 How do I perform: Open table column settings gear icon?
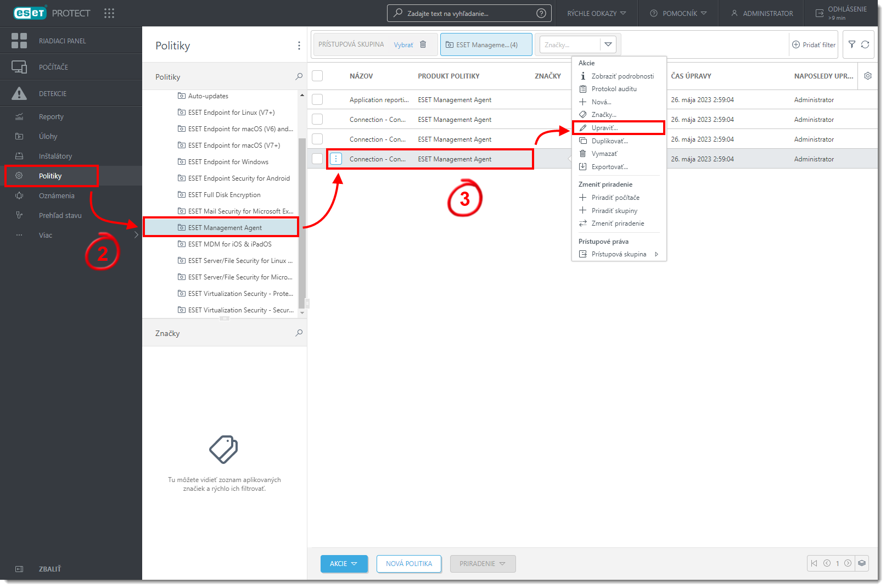[867, 76]
